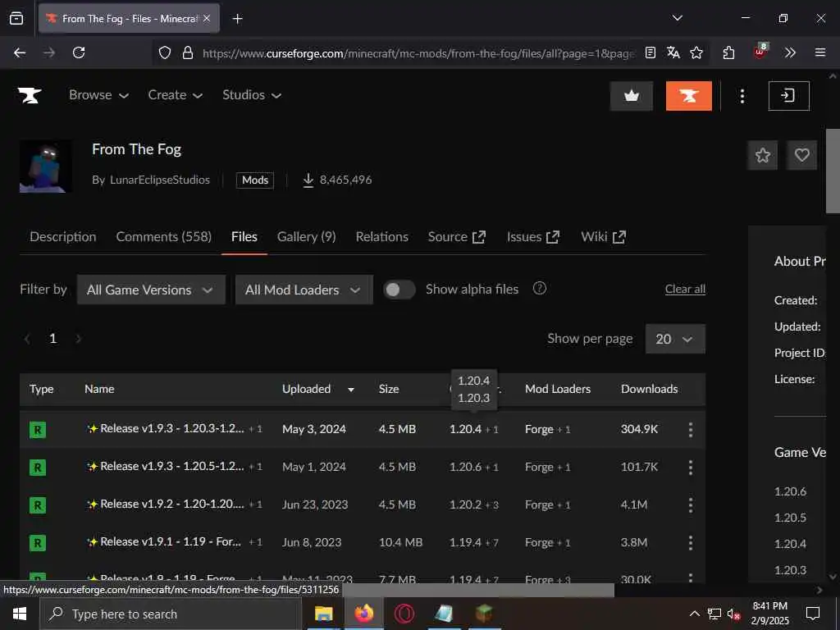
Task: Click the uBlock extension icon
Action: point(760,52)
